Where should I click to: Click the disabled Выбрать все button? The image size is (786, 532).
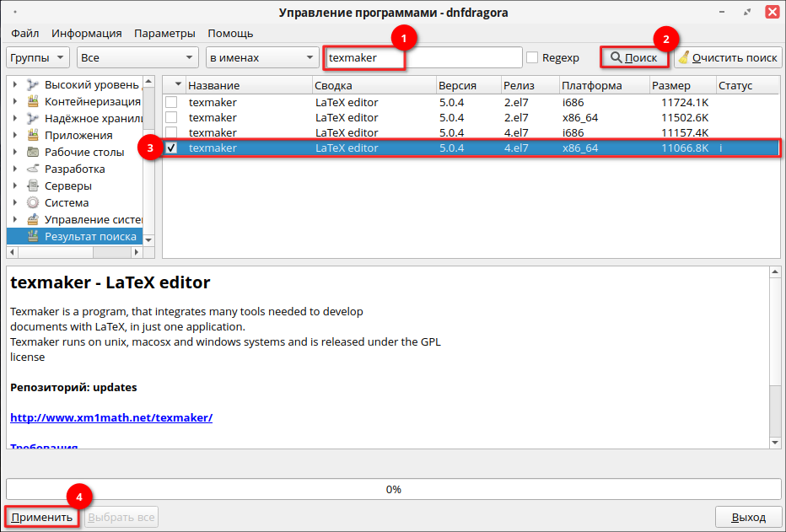121,517
